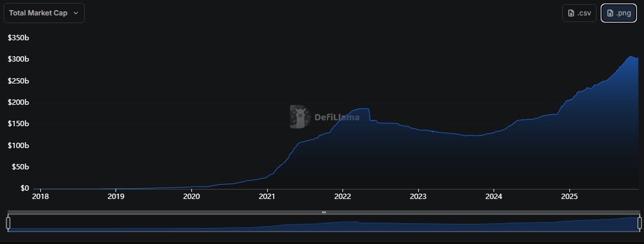
Task: Download chart data as .csv
Action: pyautogui.click(x=579, y=13)
